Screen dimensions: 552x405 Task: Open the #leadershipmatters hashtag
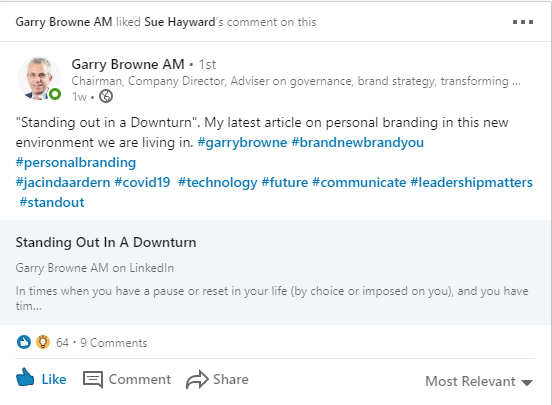coord(472,182)
